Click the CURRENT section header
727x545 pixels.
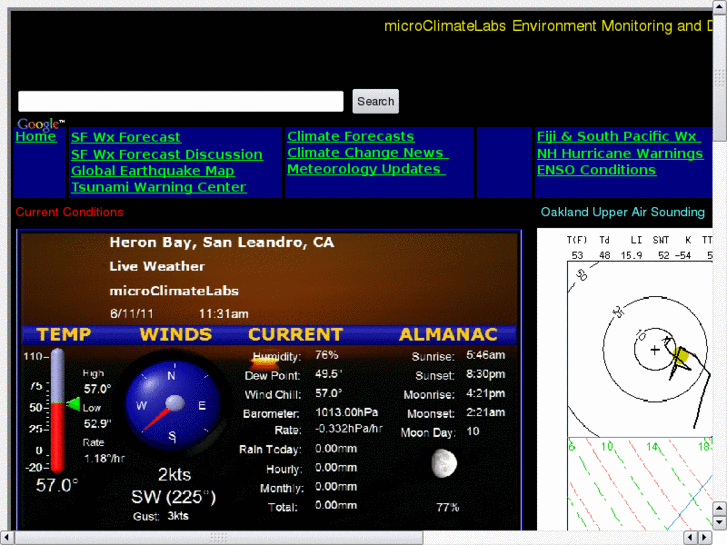coord(295,334)
